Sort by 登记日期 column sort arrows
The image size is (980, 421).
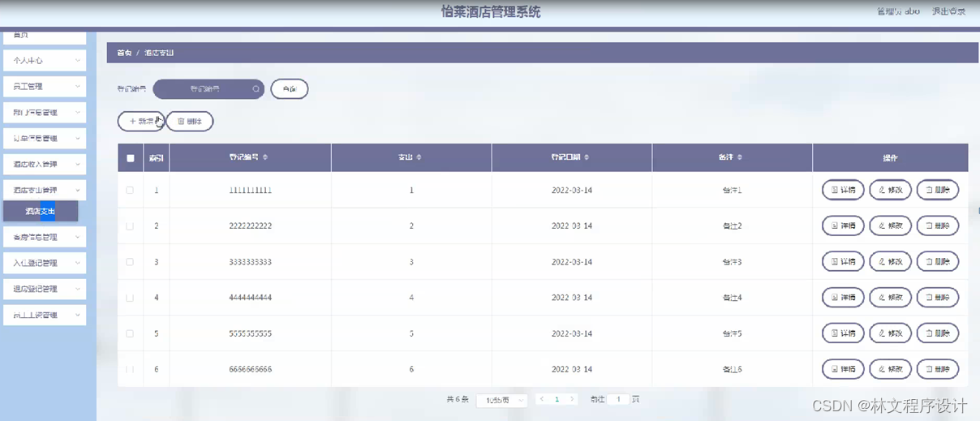[587, 157]
